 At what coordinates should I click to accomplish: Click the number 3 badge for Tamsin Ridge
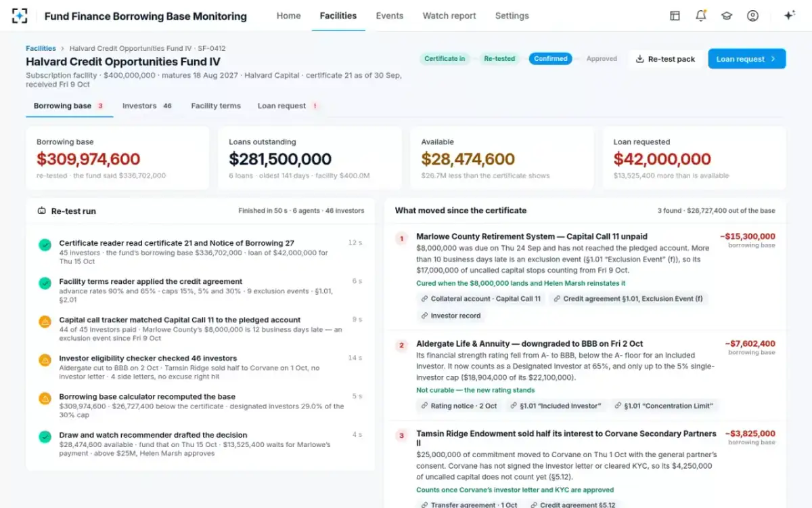401,436
